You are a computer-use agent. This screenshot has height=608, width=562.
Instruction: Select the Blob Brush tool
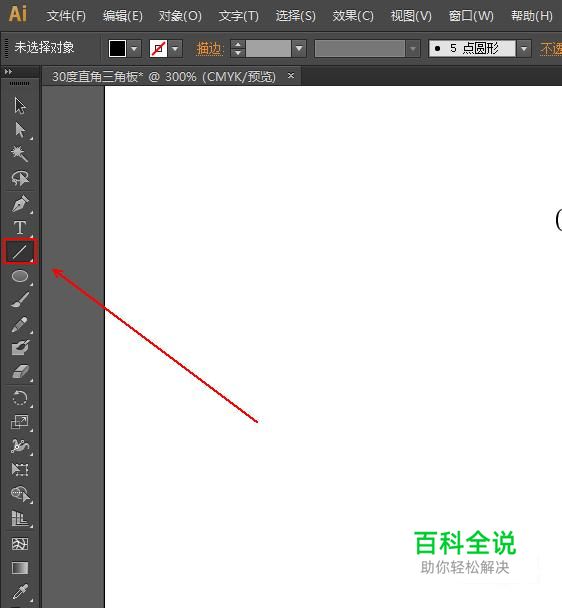click(x=20, y=348)
